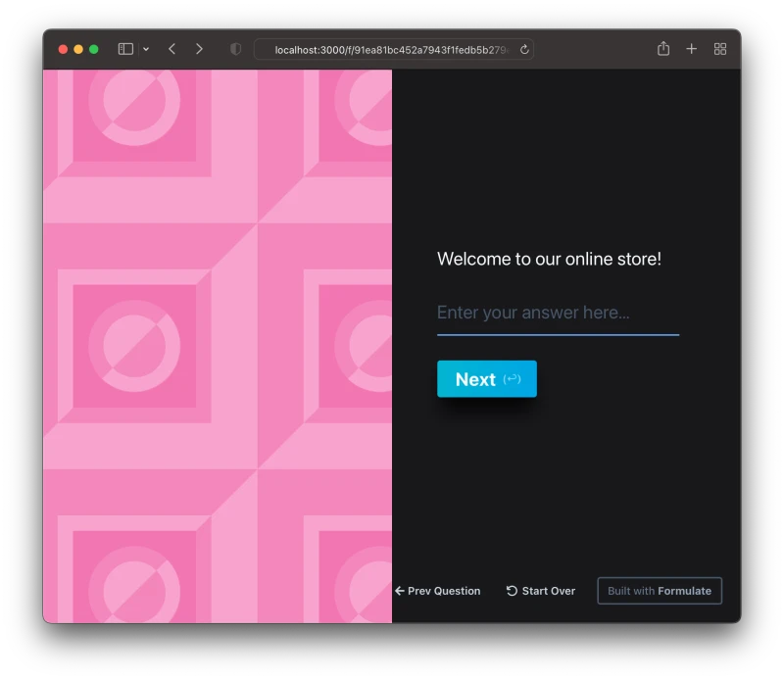The height and width of the screenshot is (680, 784).
Task: Enter full screen with the green button
Action: coord(94,49)
